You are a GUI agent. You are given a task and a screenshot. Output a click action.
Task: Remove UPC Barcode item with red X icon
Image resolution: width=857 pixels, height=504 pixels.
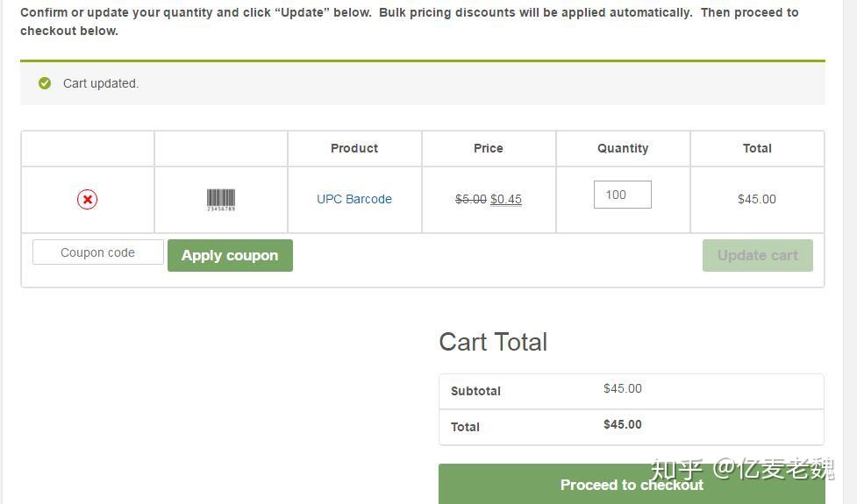pyautogui.click(x=88, y=199)
